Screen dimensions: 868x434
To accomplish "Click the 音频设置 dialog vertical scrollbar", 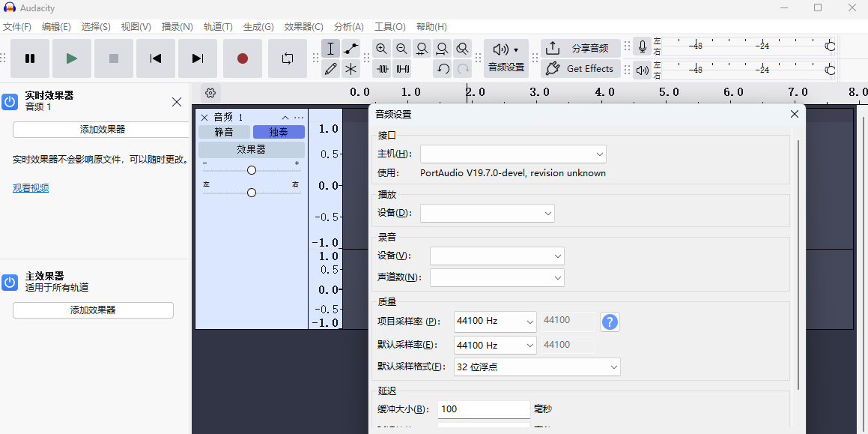I will tap(798, 265).
